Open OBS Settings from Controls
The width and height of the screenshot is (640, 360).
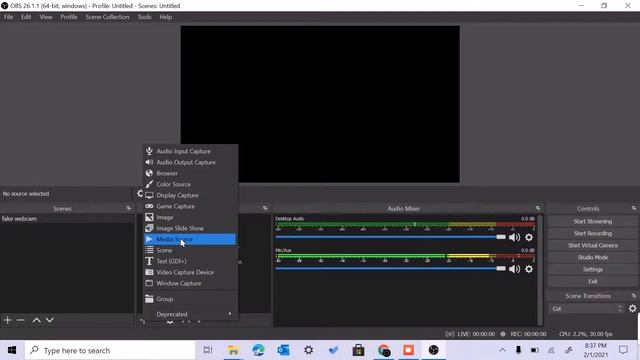[x=593, y=269]
